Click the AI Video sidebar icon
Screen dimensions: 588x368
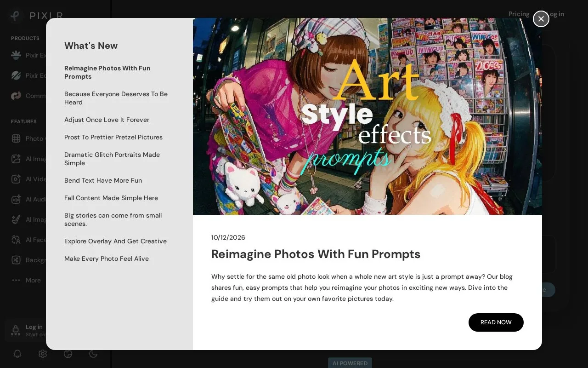(16, 179)
